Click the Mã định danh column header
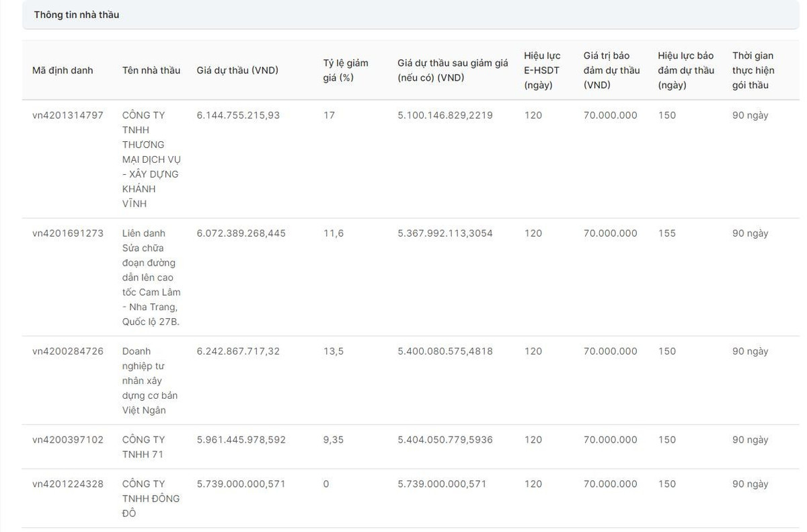807x532 pixels. click(63, 71)
